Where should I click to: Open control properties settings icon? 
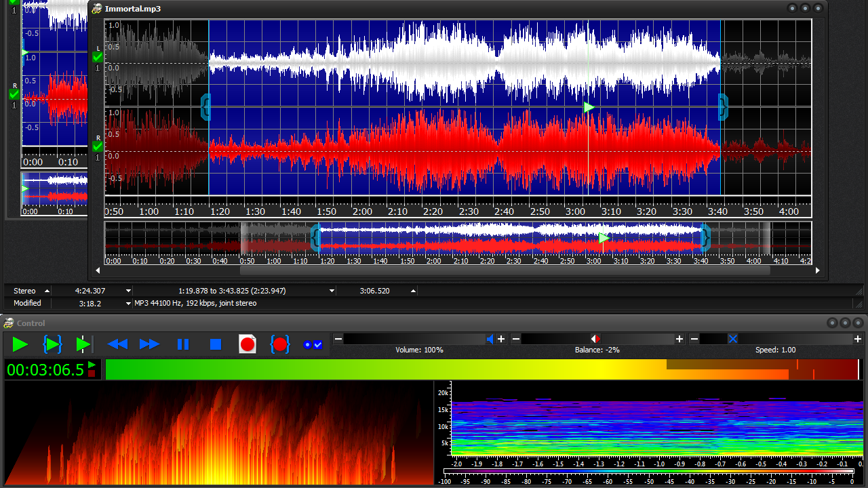click(x=313, y=345)
